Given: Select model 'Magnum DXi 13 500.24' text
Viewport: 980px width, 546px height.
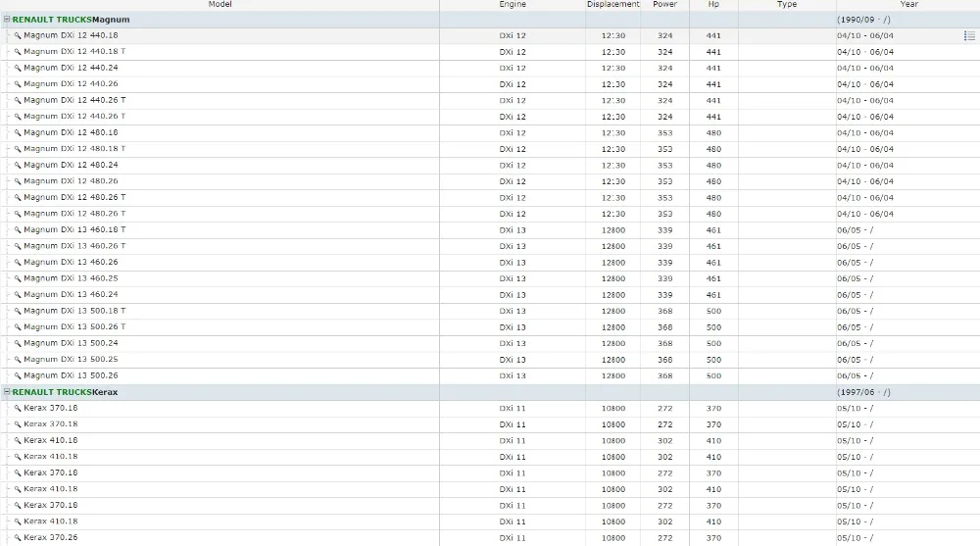Looking at the screenshot, I should (x=71, y=343).
